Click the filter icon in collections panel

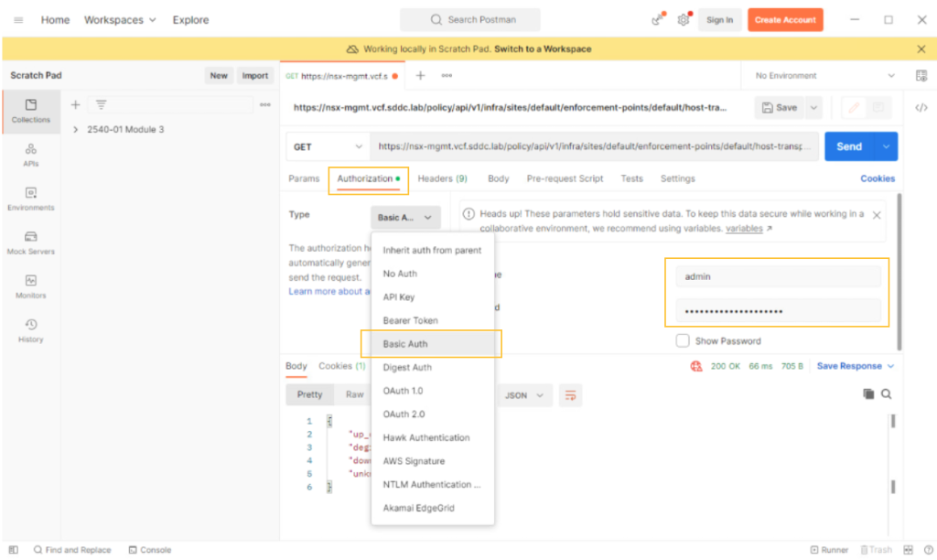(x=101, y=104)
